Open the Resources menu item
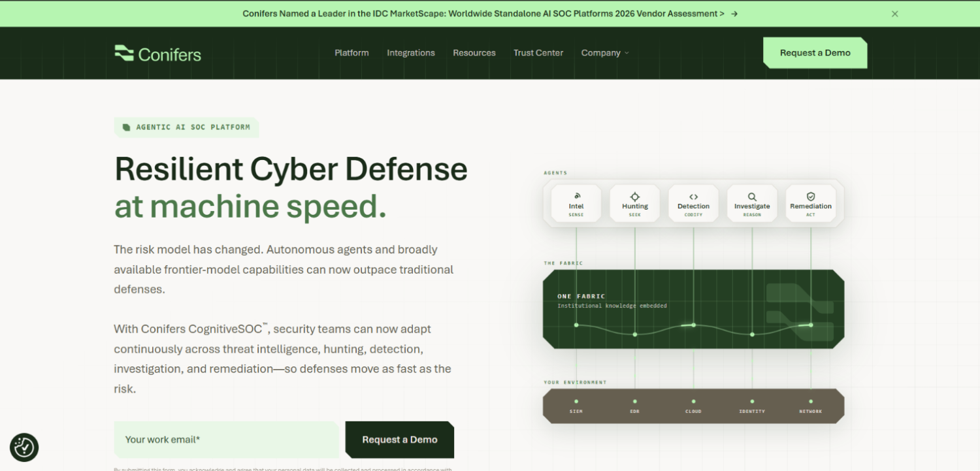980x471 pixels. [x=474, y=53]
